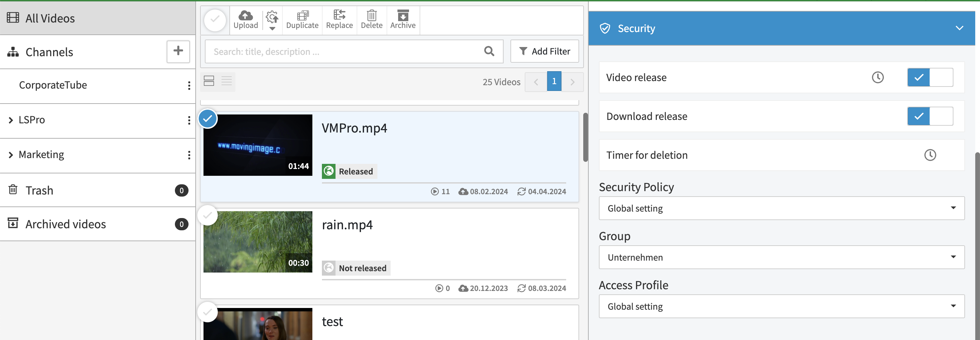Switch to compact list view
Viewport: 980px width, 340px height.
point(227,81)
